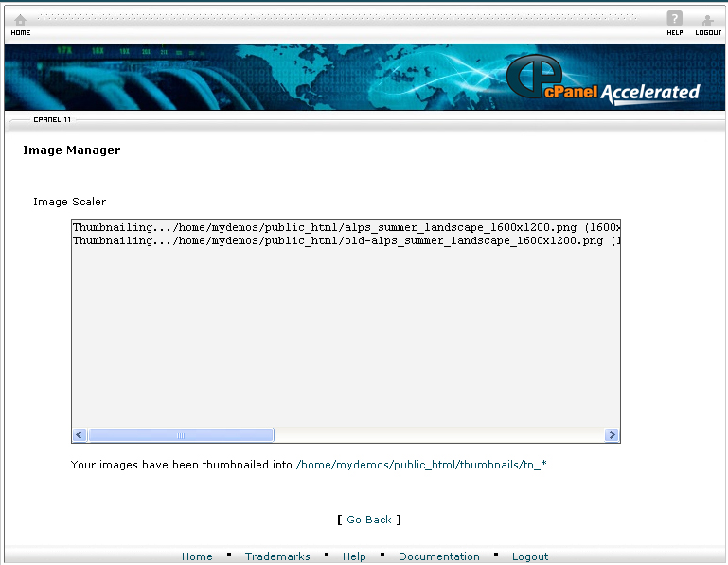Click the Home house icon

coord(21,20)
